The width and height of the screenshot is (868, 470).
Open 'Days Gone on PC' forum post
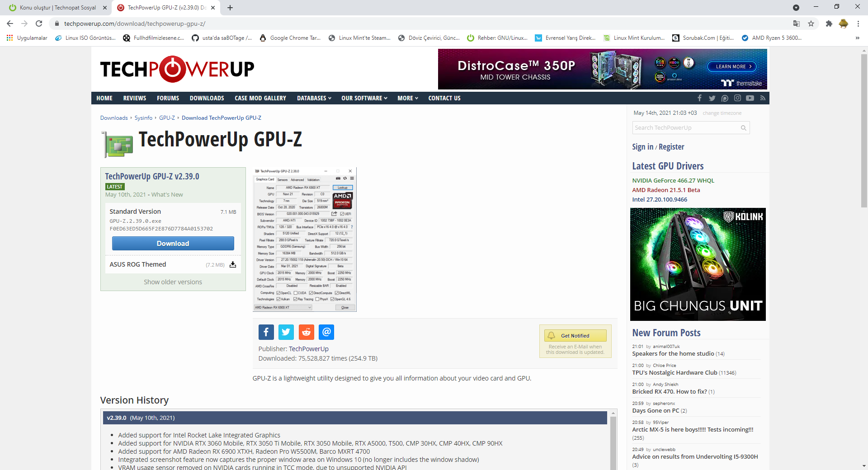(656, 411)
